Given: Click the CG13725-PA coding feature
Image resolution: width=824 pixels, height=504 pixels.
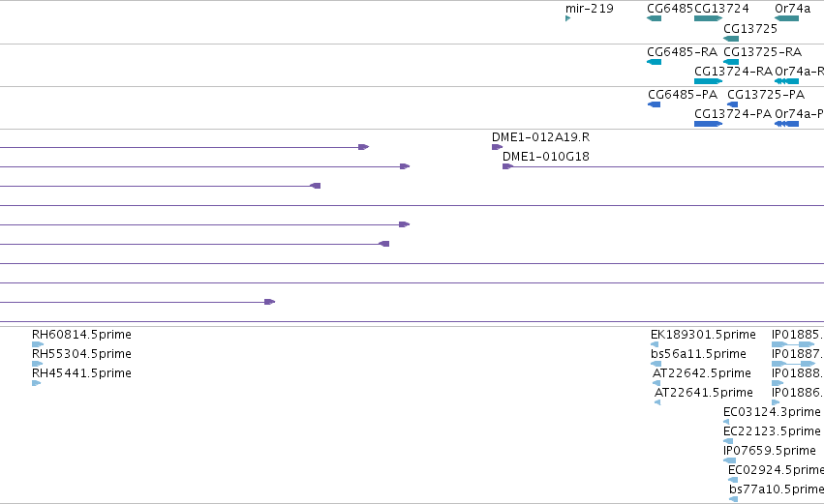Looking at the screenshot, I should click(x=733, y=104).
